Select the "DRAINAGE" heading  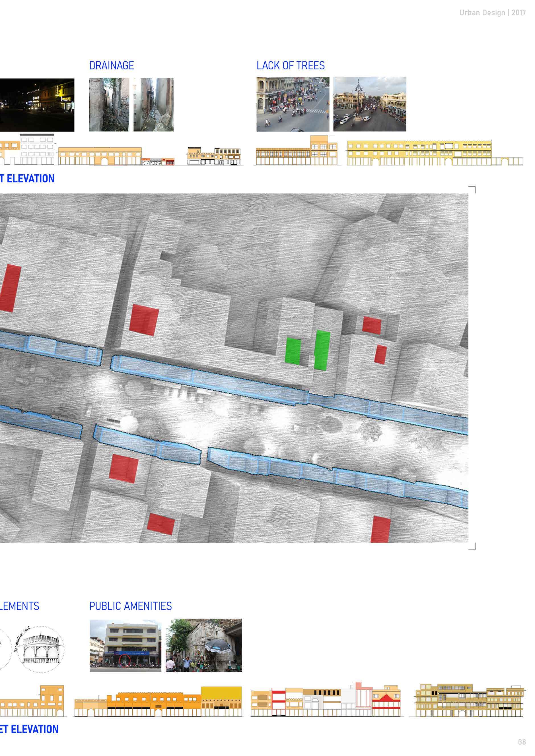coord(112,65)
